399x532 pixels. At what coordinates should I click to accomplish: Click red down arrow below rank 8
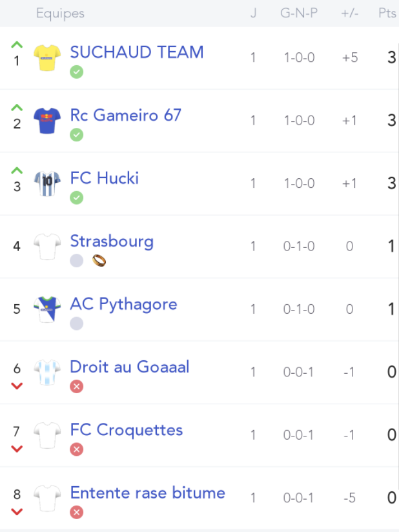point(17,511)
